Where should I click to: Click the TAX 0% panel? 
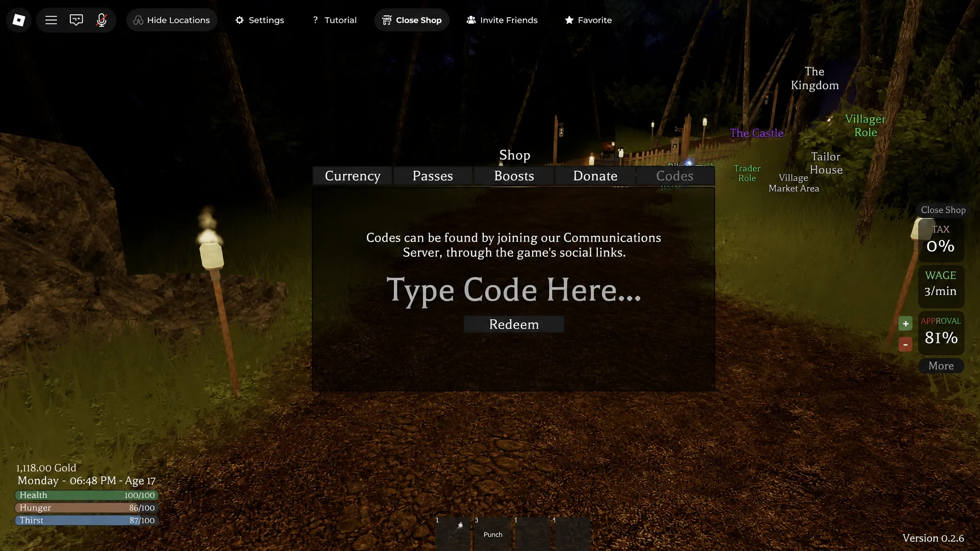[941, 240]
